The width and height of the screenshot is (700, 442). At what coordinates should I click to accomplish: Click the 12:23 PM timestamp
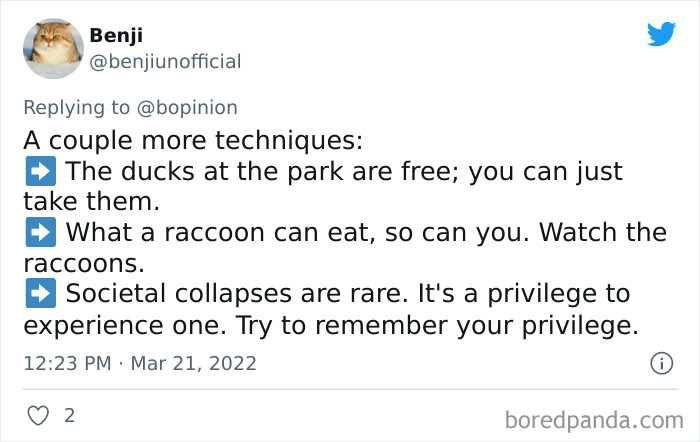pyautogui.click(x=66, y=363)
